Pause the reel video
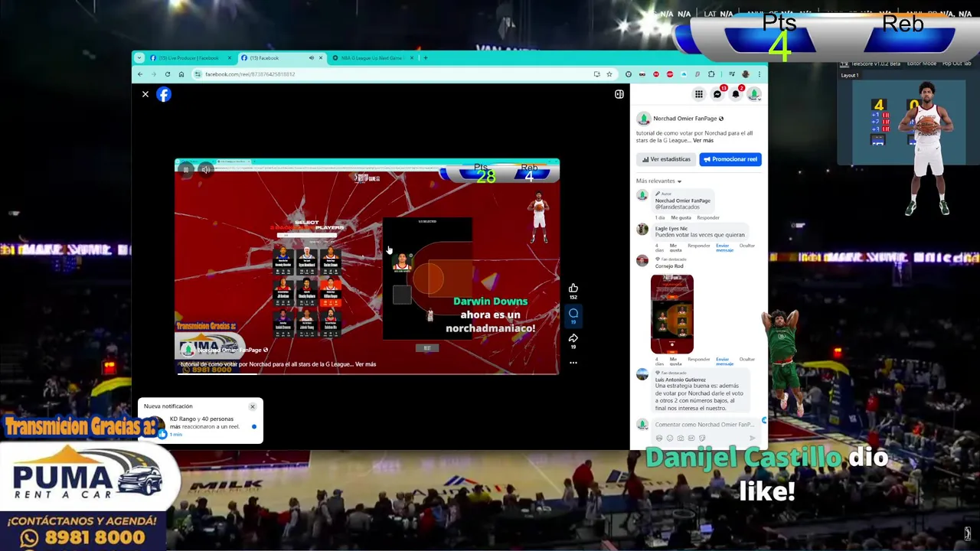This screenshot has width=980, height=551. 186,170
